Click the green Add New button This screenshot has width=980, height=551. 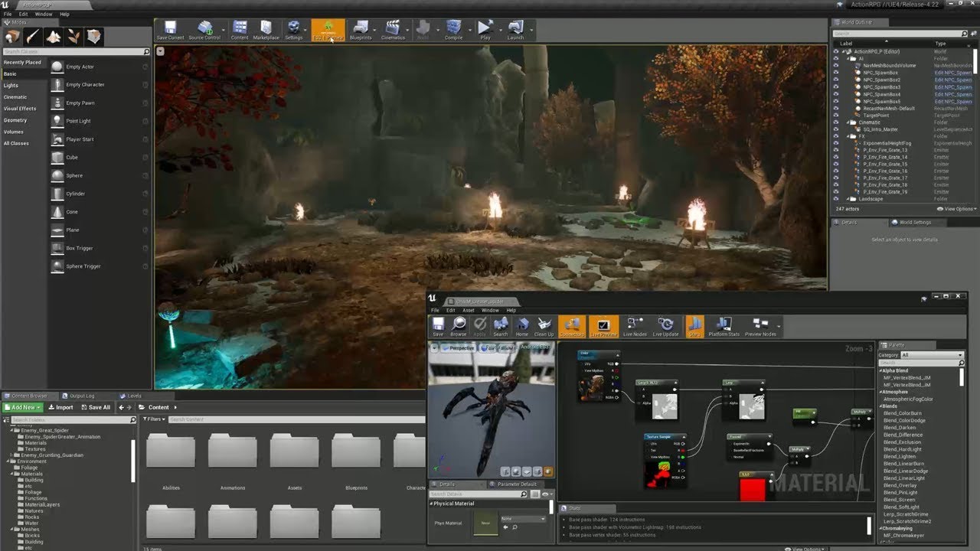pyautogui.click(x=22, y=407)
